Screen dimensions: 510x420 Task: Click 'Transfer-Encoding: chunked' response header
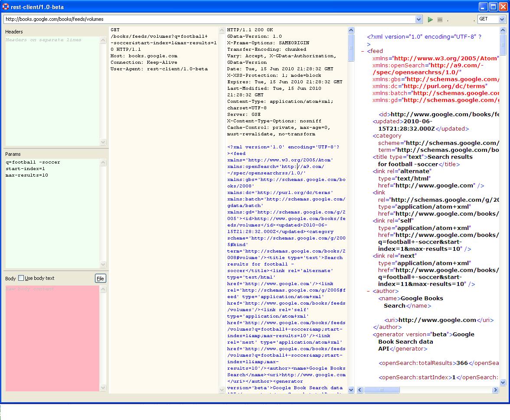(266, 49)
